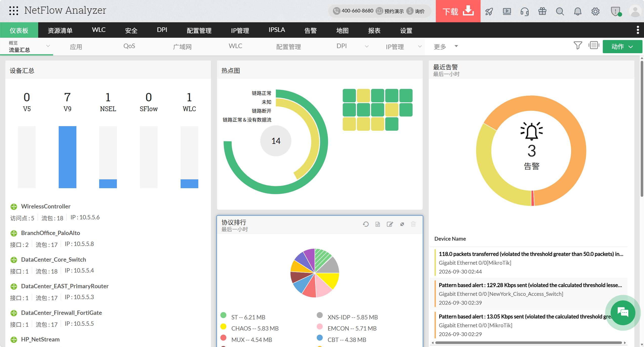This screenshot has height=347, width=644.
Task: Select the 仪表板 tab
Action: click(x=19, y=30)
